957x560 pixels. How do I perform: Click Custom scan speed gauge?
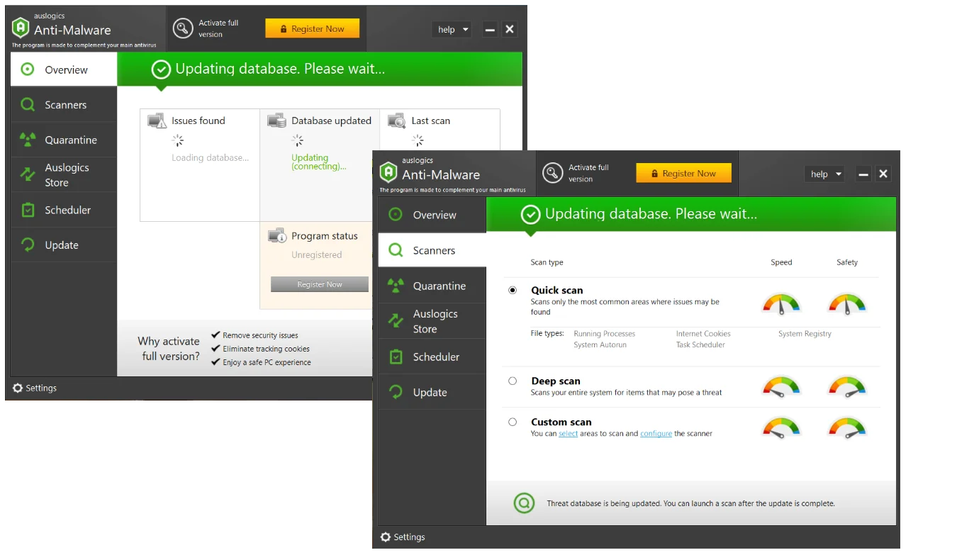pos(781,427)
